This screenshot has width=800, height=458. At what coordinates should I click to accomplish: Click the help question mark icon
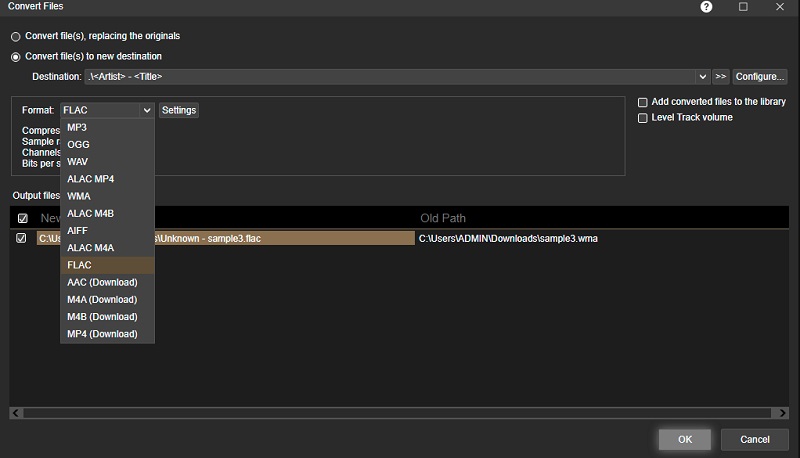pos(706,7)
